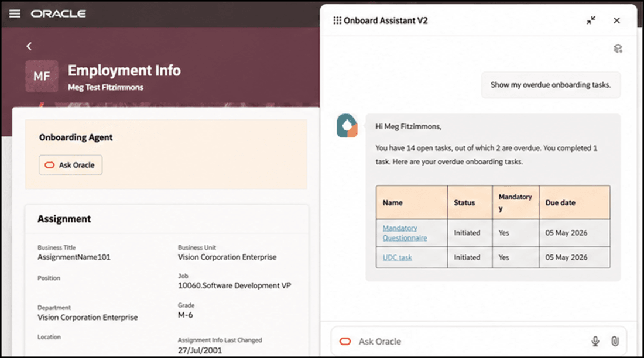Open the Mandatory Questionnaire task link
The image size is (644, 358).
coord(405,233)
